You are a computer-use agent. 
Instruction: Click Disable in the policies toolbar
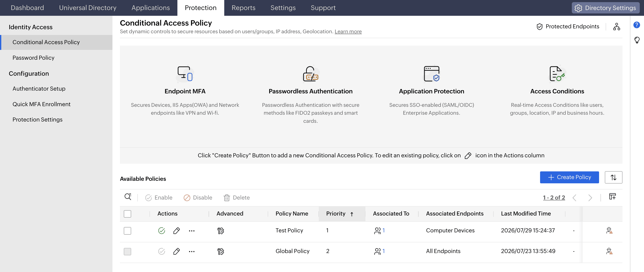(198, 198)
